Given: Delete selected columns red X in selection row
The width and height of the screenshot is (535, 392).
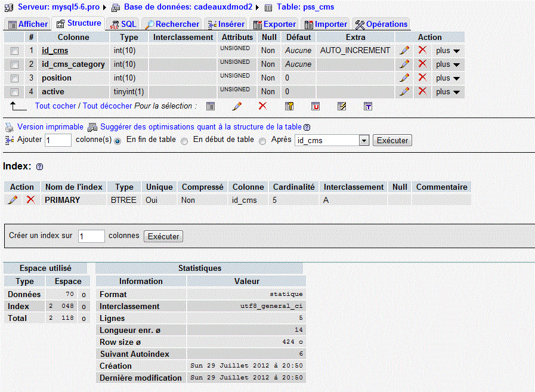Looking at the screenshot, I should pos(262,106).
